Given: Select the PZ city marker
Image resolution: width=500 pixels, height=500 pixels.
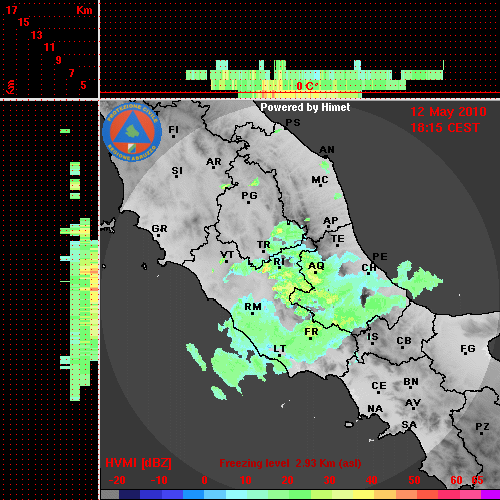Looking at the screenshot, I should pos(482,428).
